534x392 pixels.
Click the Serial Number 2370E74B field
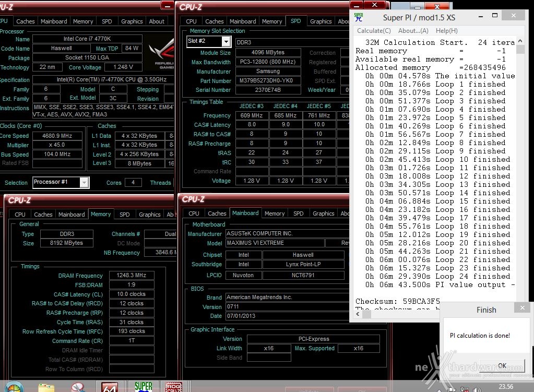[x=268, y=90]
